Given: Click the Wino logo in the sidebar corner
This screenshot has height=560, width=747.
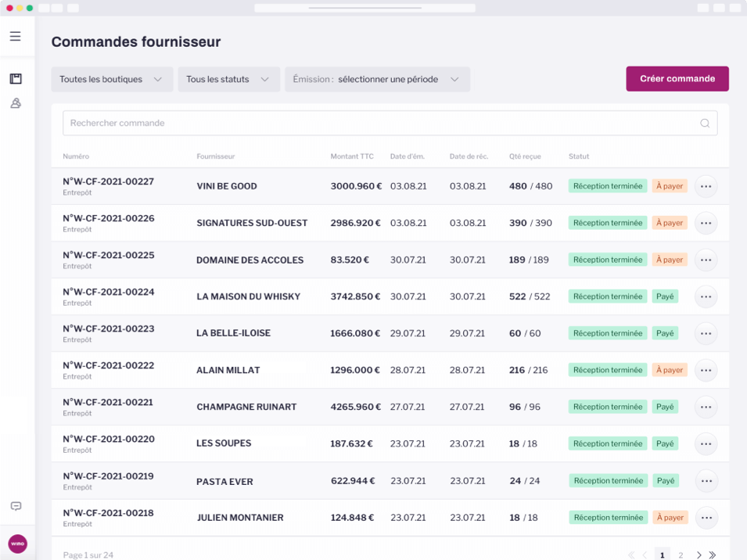Looking at the screenshot, I should tap(16, 543).
